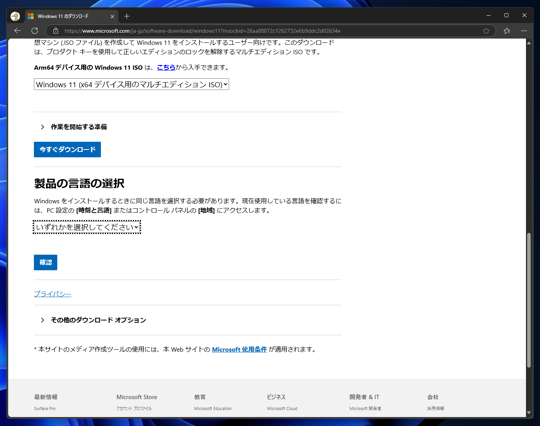Click the ビジネス footer heading
The width and height of the screenshot is (540, 426).
(276, 397)
